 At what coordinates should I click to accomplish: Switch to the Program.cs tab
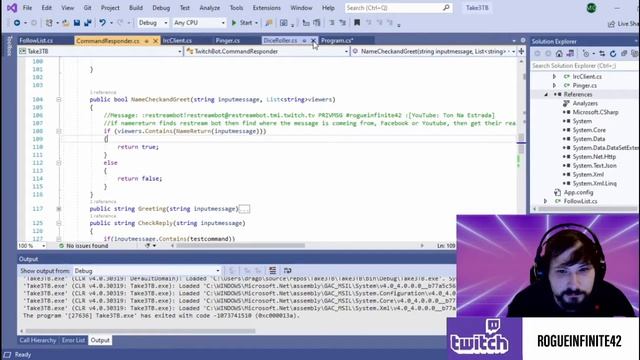337,40
